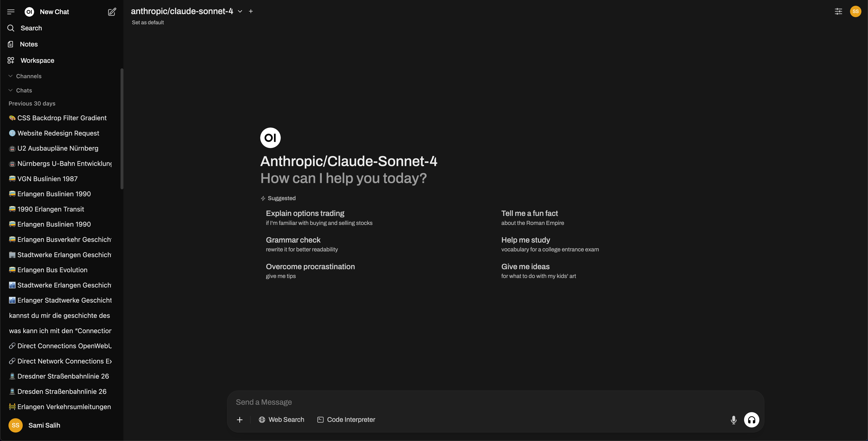
Task: Open the U2 Ausbaupläne Nürnberg chat
Action: (60, 148)
